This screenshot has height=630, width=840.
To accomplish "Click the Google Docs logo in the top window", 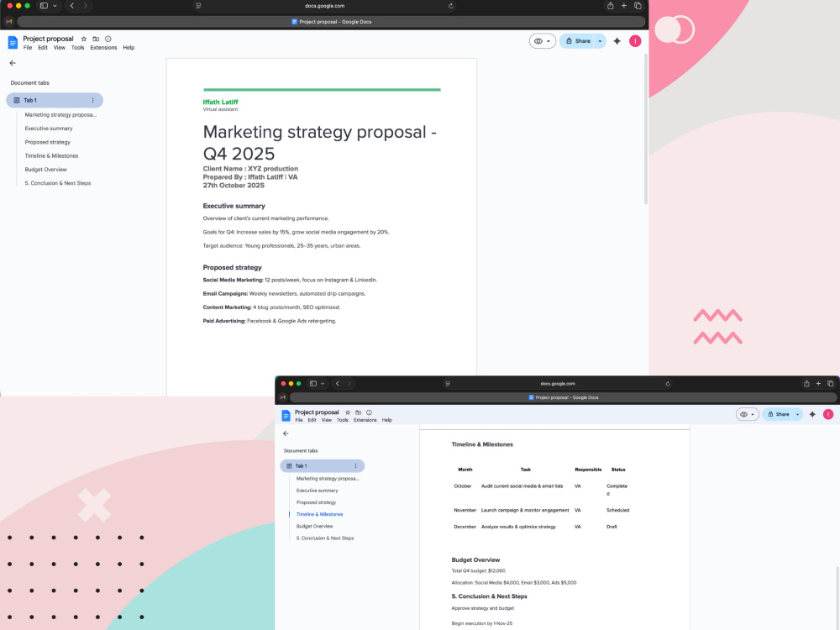I will 13,42.
